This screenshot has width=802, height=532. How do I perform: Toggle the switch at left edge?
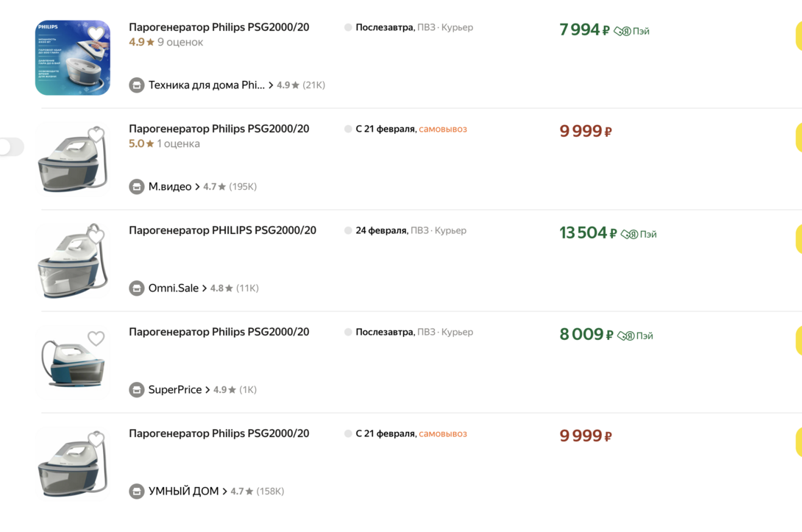pos(10,147)
